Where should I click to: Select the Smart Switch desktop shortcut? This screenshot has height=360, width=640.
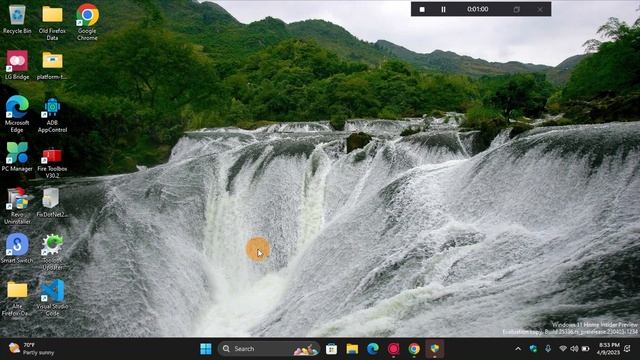[17, 248]
